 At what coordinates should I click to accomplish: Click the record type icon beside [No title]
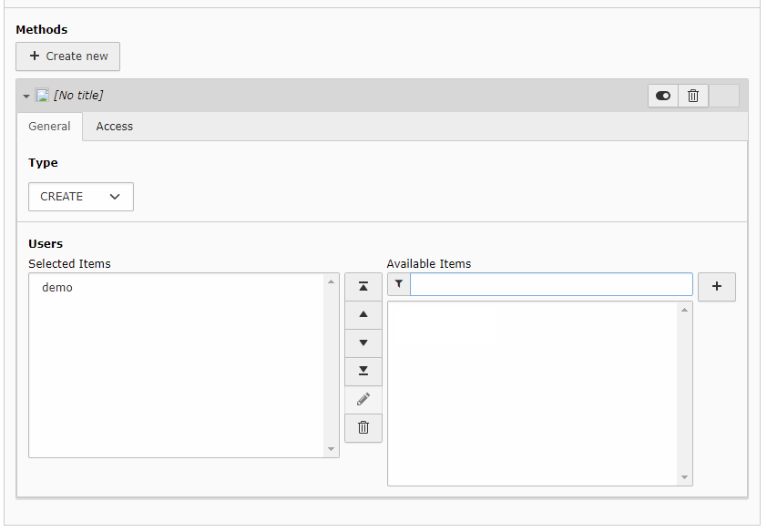coord(42,96)
